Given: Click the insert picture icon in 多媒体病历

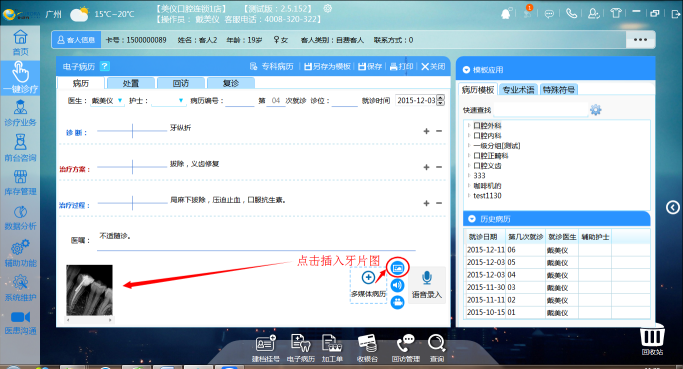Looking at the screenshot, I should (397, 267).
